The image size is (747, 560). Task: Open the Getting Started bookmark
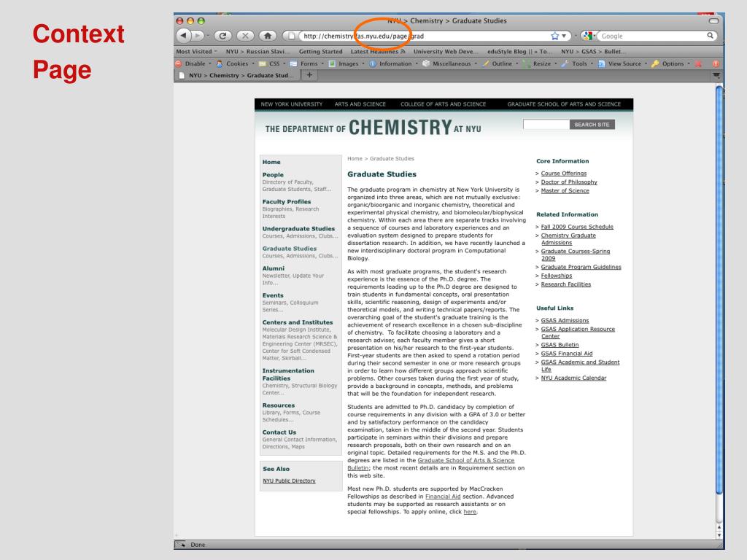320,52
